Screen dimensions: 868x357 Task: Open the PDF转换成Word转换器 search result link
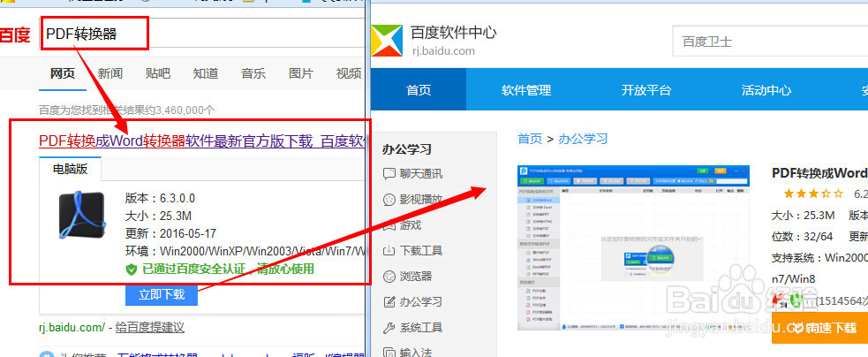[201, 141]
